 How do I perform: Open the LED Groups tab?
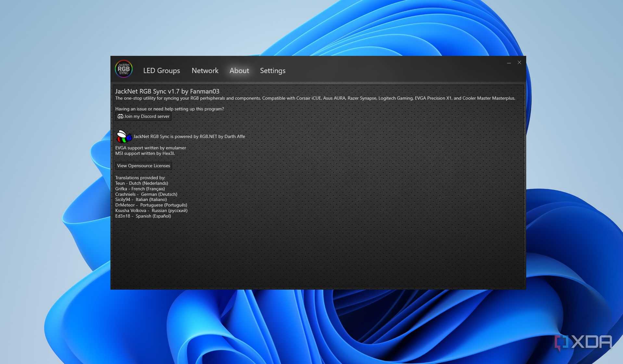tap(161, 70)
